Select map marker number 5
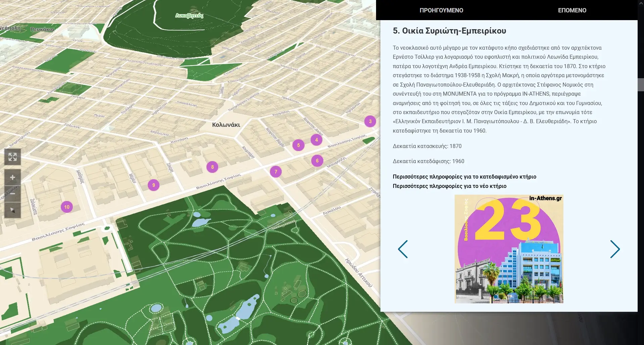644x345 pixels. point(298,145)
